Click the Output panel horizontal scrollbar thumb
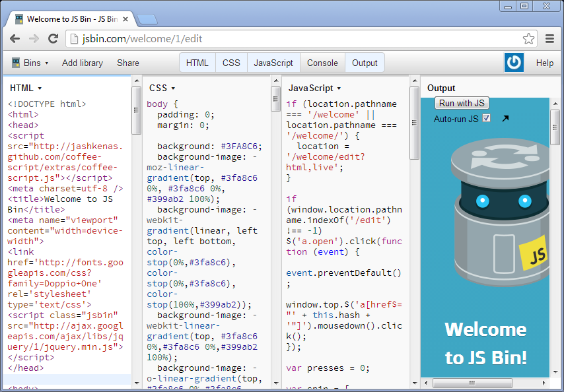Viewport: 564px width, 392px height. point(472,383)
